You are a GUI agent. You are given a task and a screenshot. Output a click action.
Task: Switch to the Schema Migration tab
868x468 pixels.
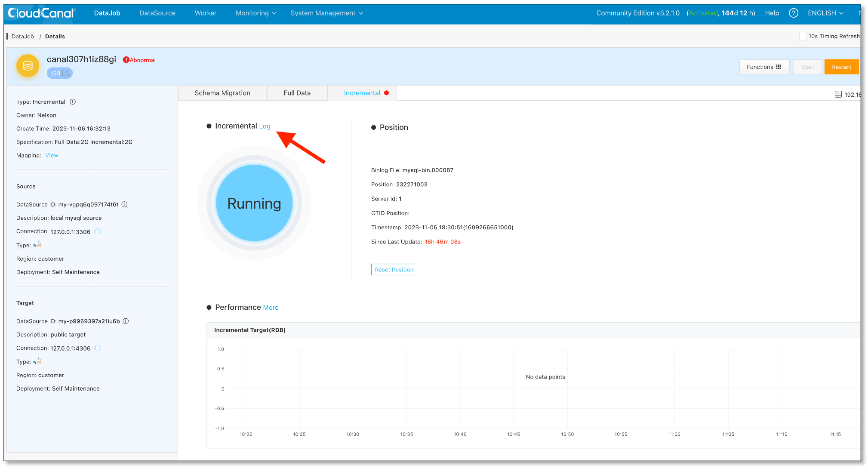(222, 92)
